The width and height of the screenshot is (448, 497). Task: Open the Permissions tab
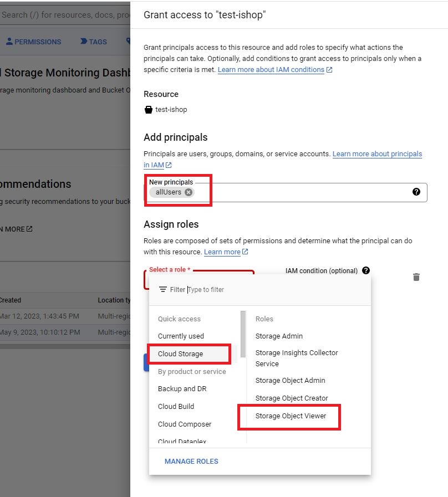(33, 42)
